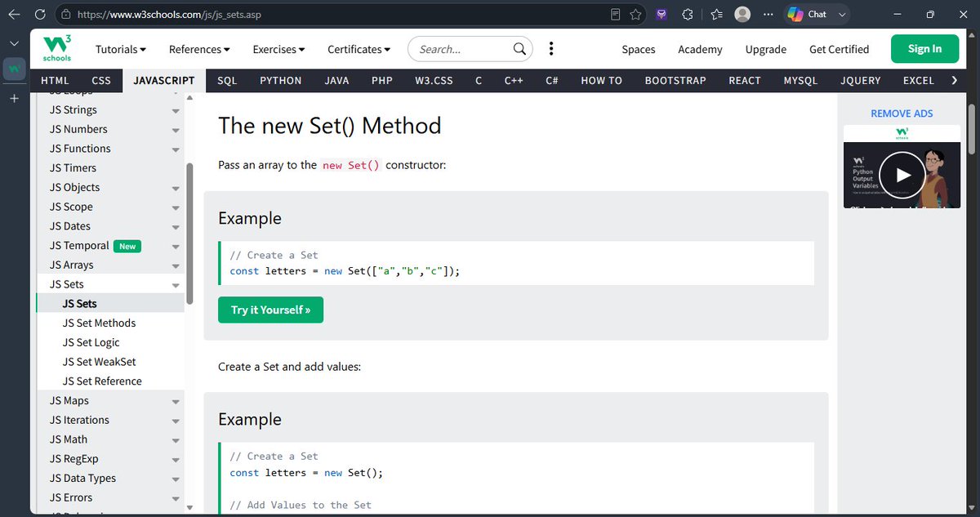980x517 pixels.
Task: Click the main page scrollbar thumb
Action: [x=972, y=128]
